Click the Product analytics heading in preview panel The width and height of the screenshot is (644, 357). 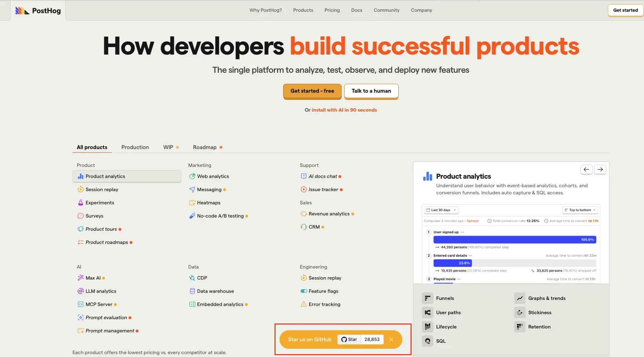[x=463, y=176]
